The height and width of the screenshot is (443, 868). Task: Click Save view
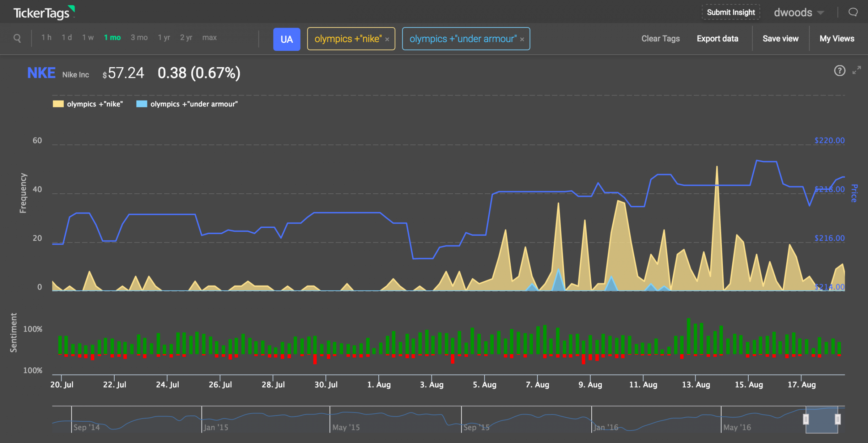click(780, 39)
